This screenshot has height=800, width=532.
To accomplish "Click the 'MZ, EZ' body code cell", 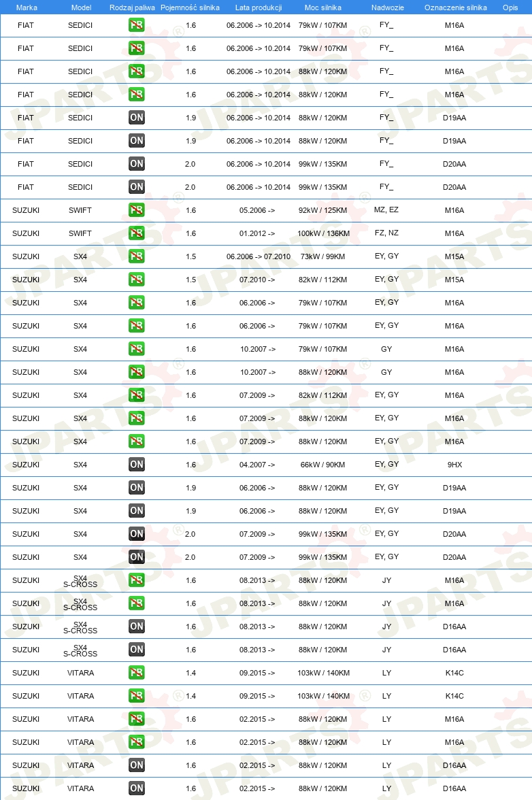I will [x=386, y=210].
